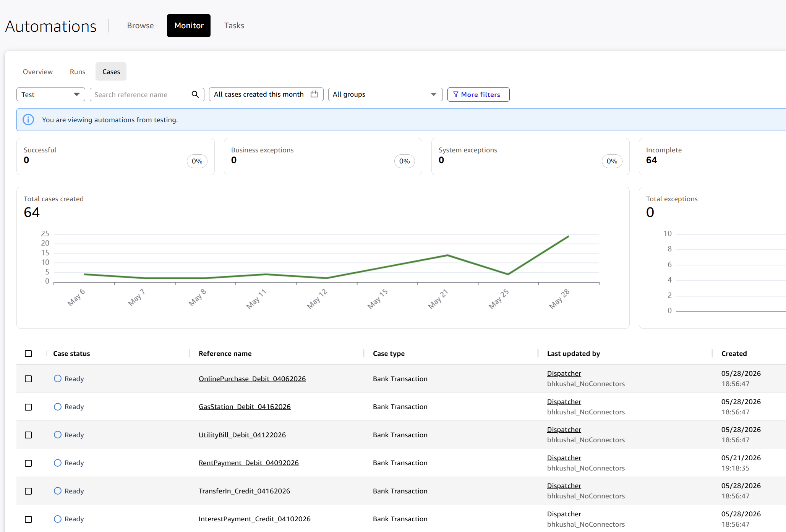The width and height of the screenshot is (786, 532).
Task: Expand the All groups dropdown
Action: 385,94
